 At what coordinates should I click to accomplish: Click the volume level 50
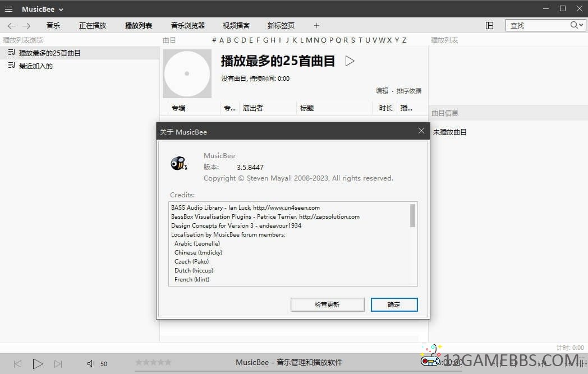[x=104, y=364]
